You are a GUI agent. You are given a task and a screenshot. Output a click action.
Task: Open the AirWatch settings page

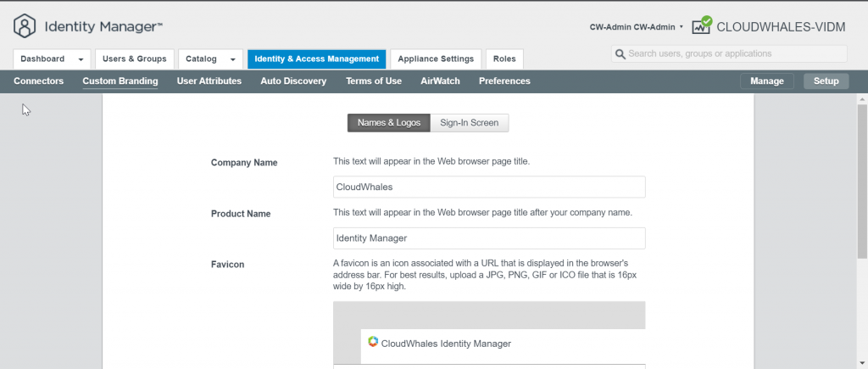coord(440,81)
